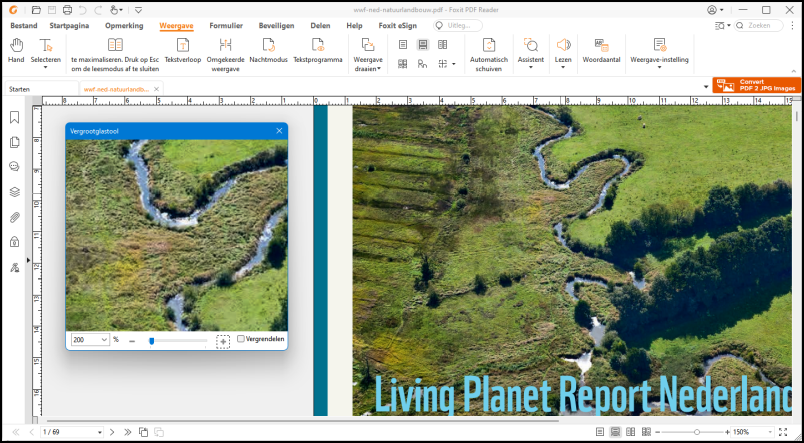
Task: Click the Zoeken search field
Action: tap(758, 26)
